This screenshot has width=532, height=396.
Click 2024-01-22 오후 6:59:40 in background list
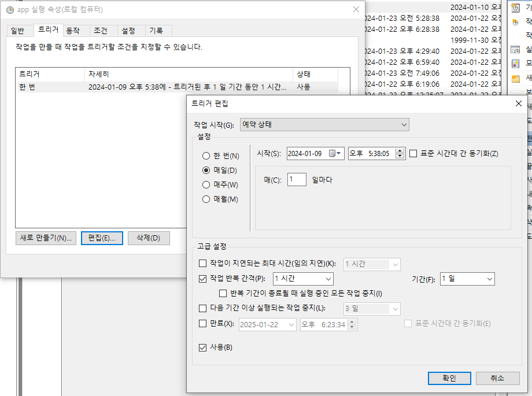[x=402, y=62]
